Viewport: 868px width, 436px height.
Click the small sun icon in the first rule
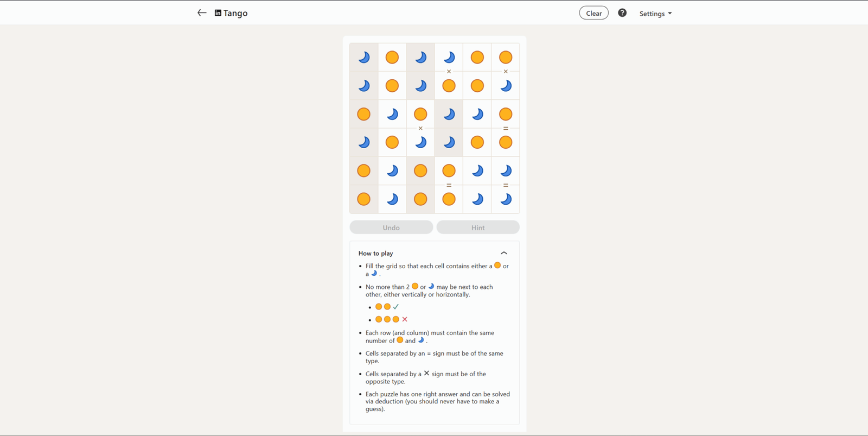[x=497, y=266]
